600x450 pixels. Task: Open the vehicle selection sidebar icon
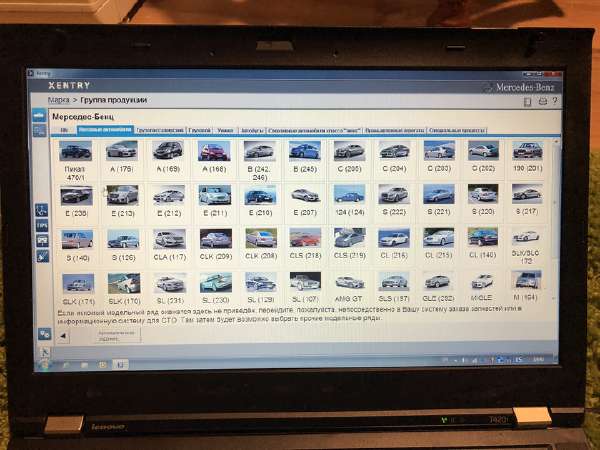click(x=39, y=115)
